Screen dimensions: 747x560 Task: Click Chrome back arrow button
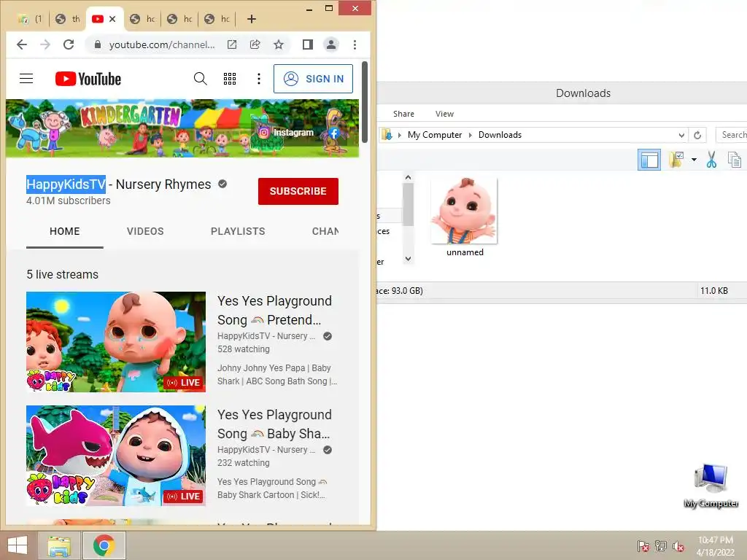(22, 44)
